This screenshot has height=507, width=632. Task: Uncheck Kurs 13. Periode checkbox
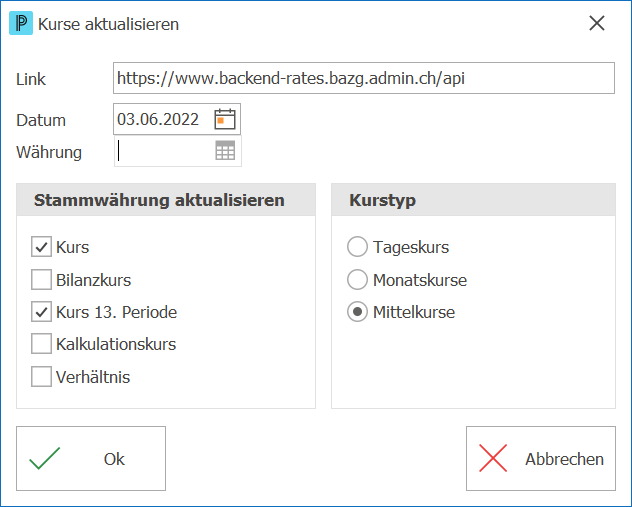tap(41, 312)
